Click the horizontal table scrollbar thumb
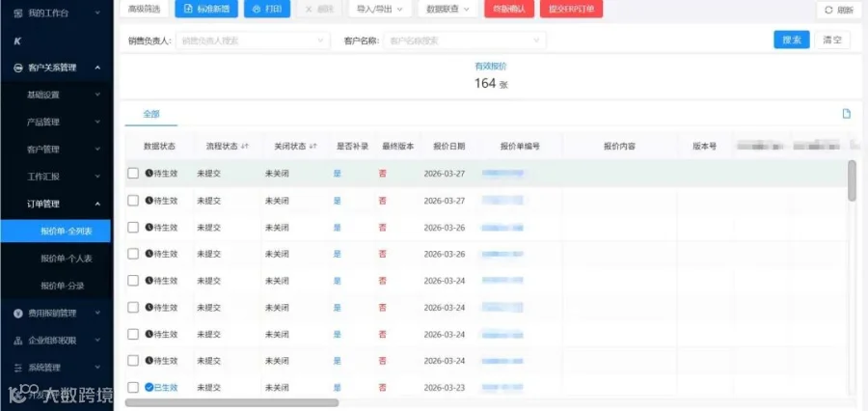This screenshot has width=868, height=411. (231, 402)
